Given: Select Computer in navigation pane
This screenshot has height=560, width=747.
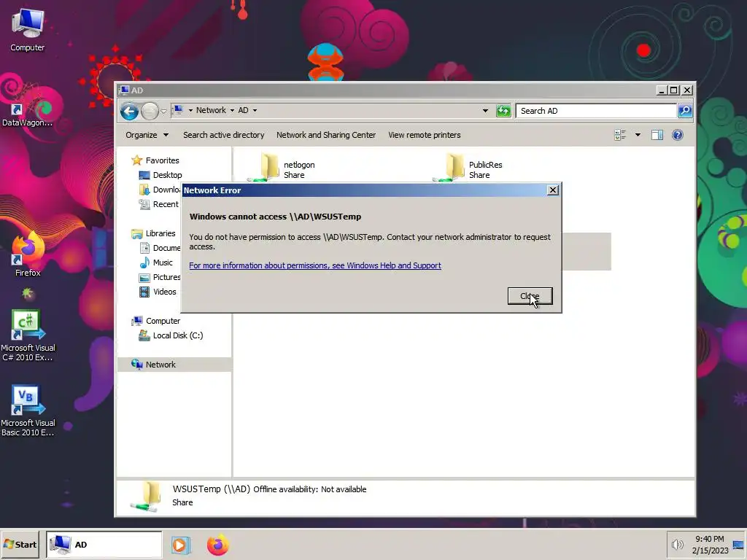Looking at the screenshot, I should click(156, 321).
